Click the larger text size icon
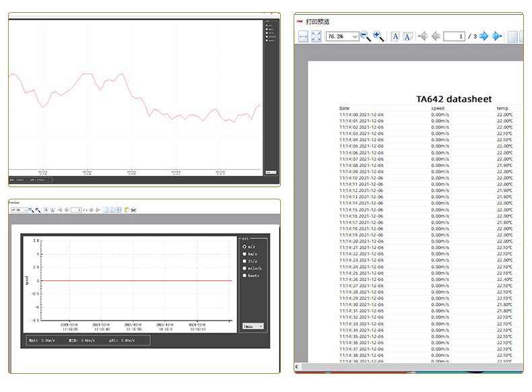 [395, 36]
